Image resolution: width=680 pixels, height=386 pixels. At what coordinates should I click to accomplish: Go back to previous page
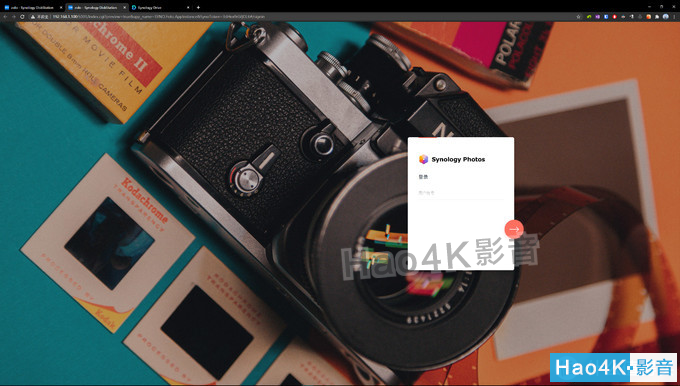tap(5, 16)
